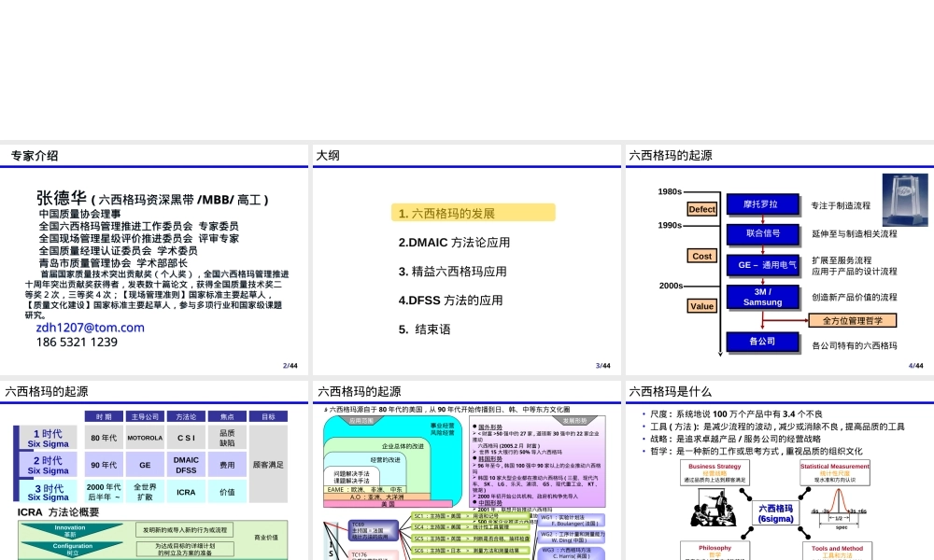Click the 国外形势 bullet heading

coord(489,427)
